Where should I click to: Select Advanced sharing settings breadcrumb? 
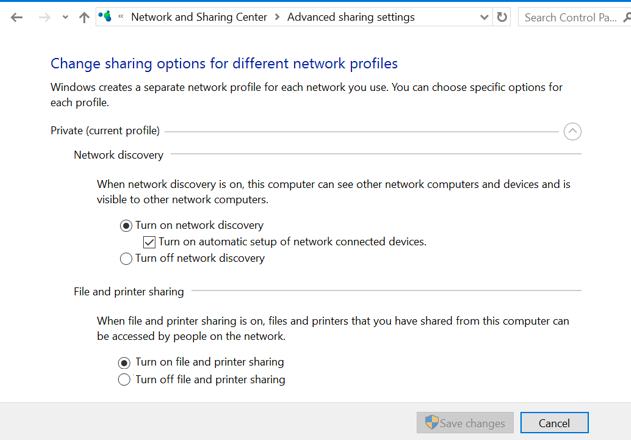[350, 17]
